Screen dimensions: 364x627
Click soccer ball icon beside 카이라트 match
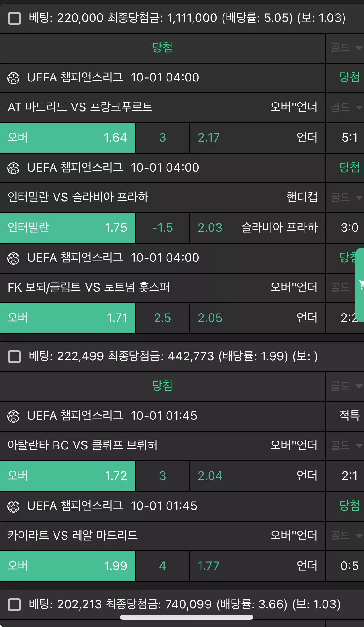pyautogui.click(x=13, y=506)
